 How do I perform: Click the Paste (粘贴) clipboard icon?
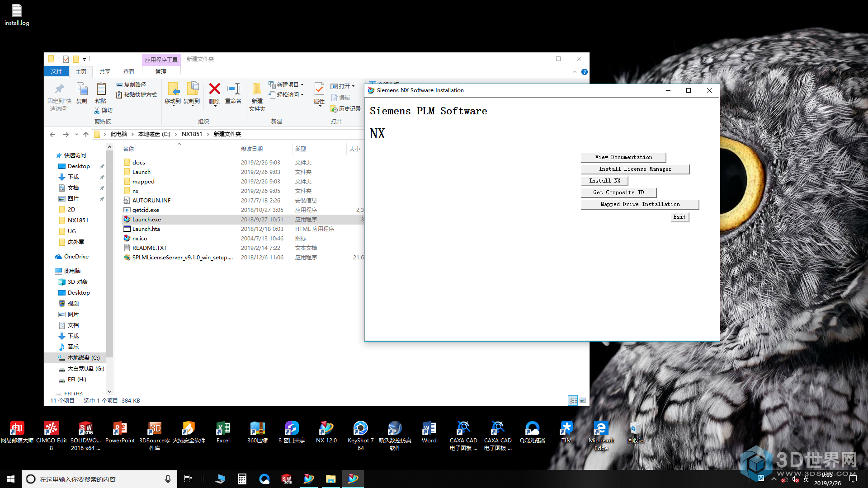(101, 89)
